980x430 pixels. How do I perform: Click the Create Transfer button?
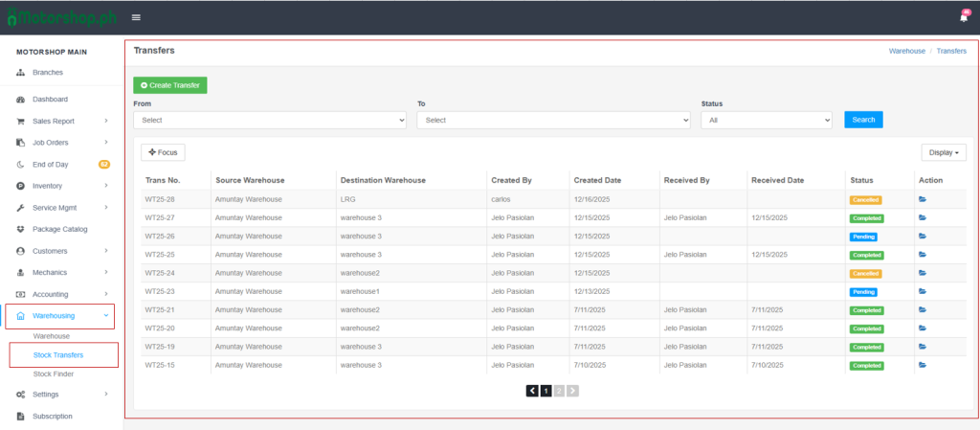coord(170,85)
